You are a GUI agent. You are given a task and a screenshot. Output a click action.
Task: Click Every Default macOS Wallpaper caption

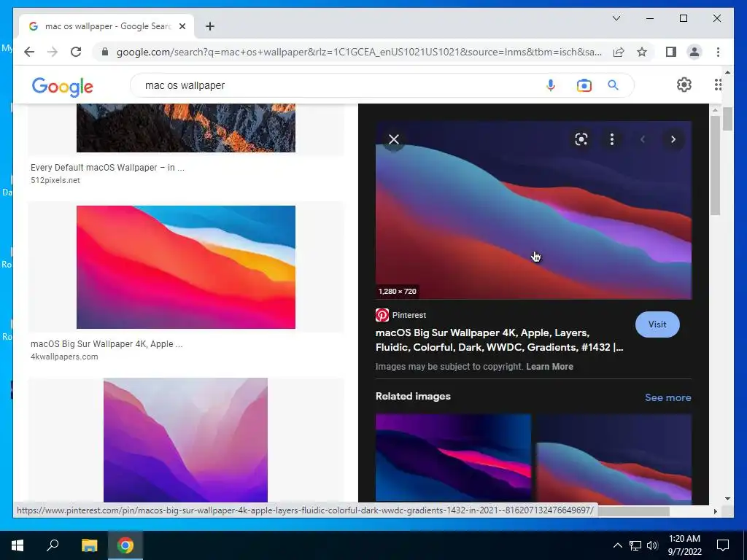click(107, 168)
